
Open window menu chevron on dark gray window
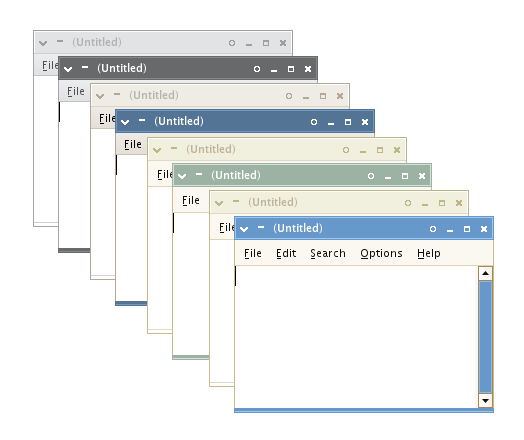[68, 69]
